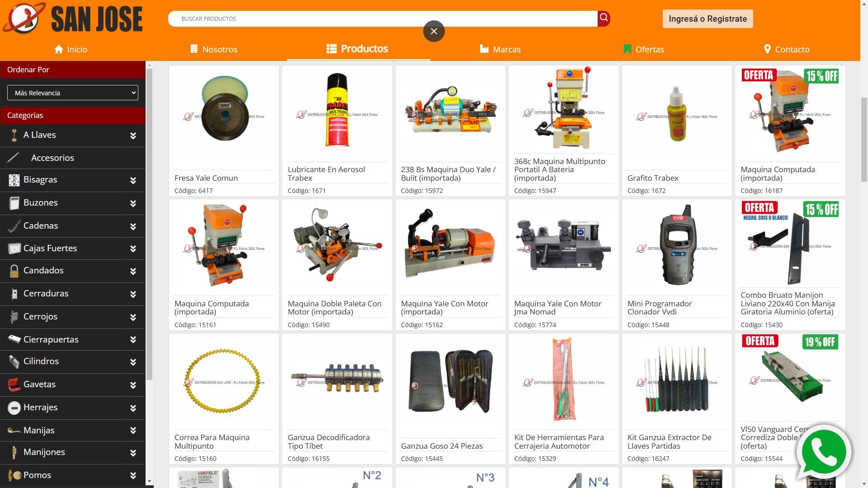The image size is (868, 488).
Task: Click the Herrajes round icon
Action: (x=14, y=408)
